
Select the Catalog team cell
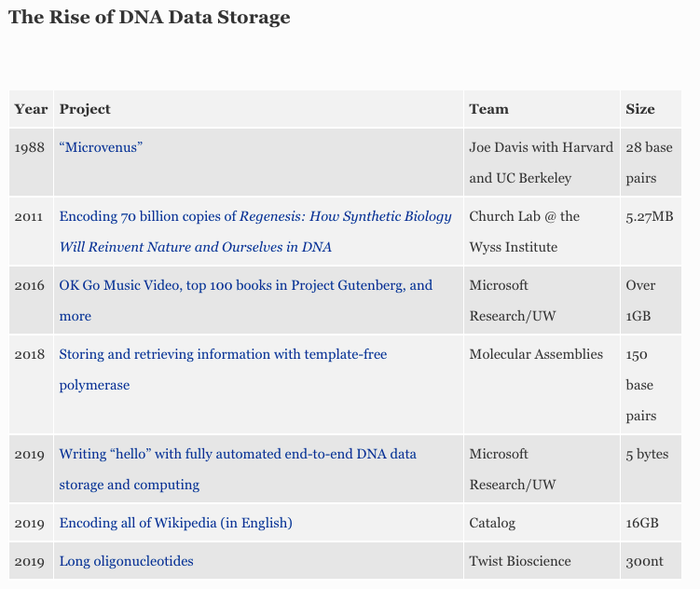(x=492, y=523)
